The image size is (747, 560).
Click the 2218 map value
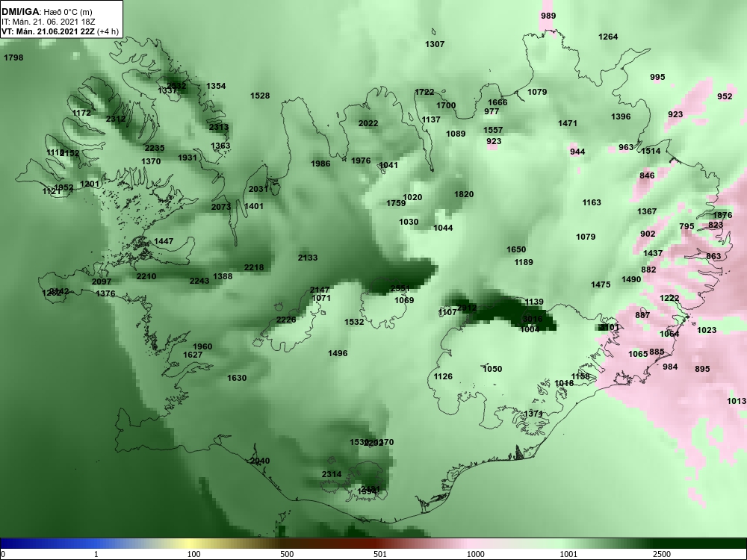(254, 267)
